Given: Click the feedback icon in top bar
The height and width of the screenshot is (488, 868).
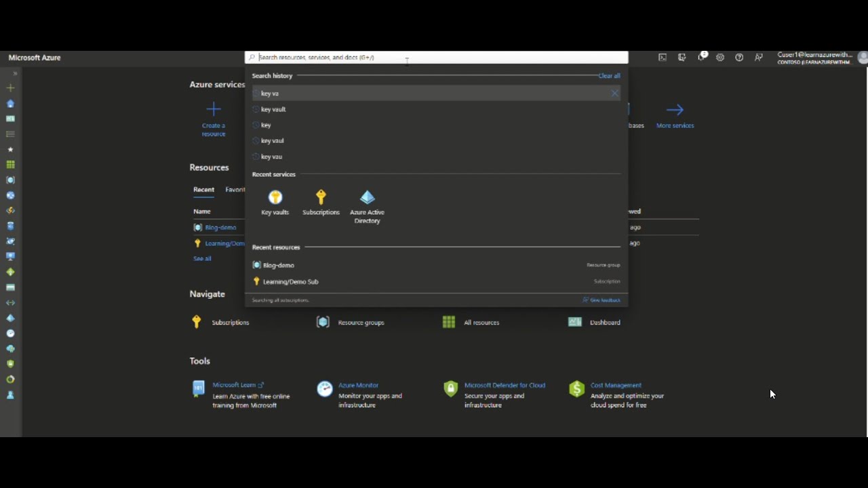Looking at the screenshot, I should 759,58.
